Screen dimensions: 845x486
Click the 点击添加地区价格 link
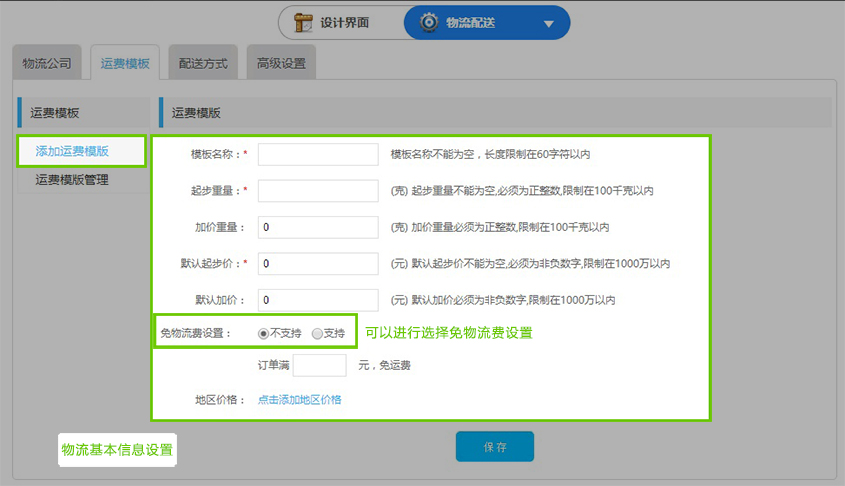coord(299,399)
